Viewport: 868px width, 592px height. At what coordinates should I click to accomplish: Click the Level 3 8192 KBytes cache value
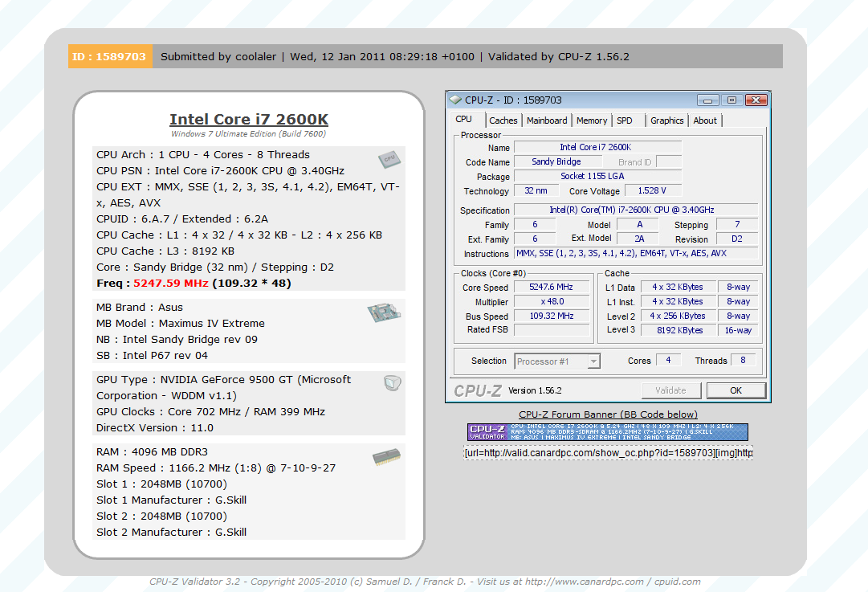[679, 330]
